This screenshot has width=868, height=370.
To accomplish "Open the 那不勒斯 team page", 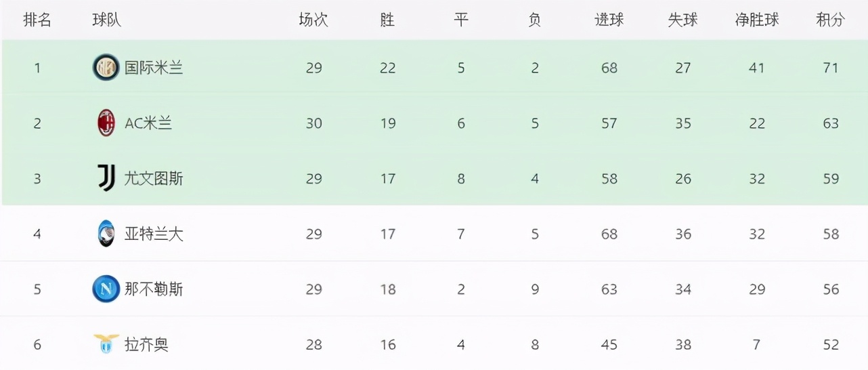I will click(x=154, y=289).
